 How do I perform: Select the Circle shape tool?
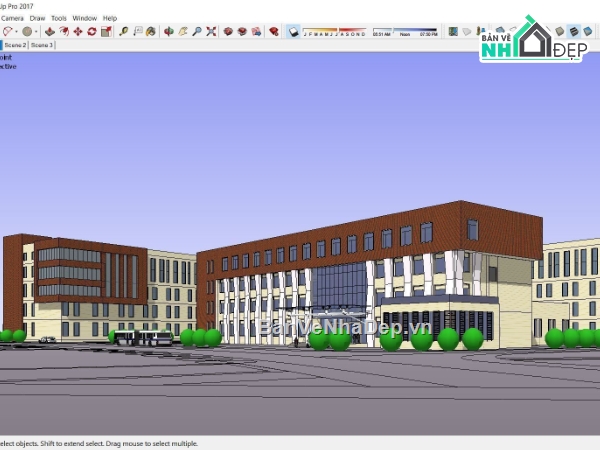coord(27,31)
